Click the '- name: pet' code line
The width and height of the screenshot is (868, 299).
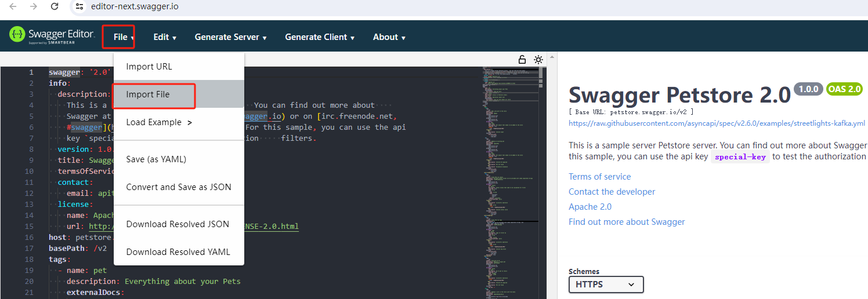82,270
